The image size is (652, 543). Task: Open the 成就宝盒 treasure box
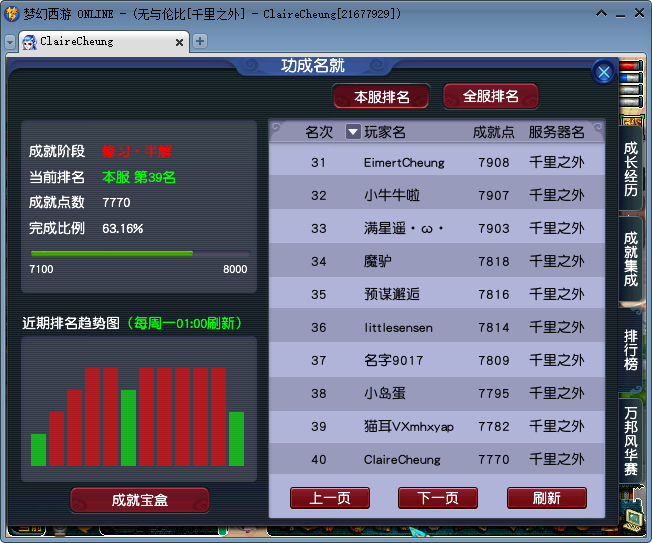click(140, 500)
